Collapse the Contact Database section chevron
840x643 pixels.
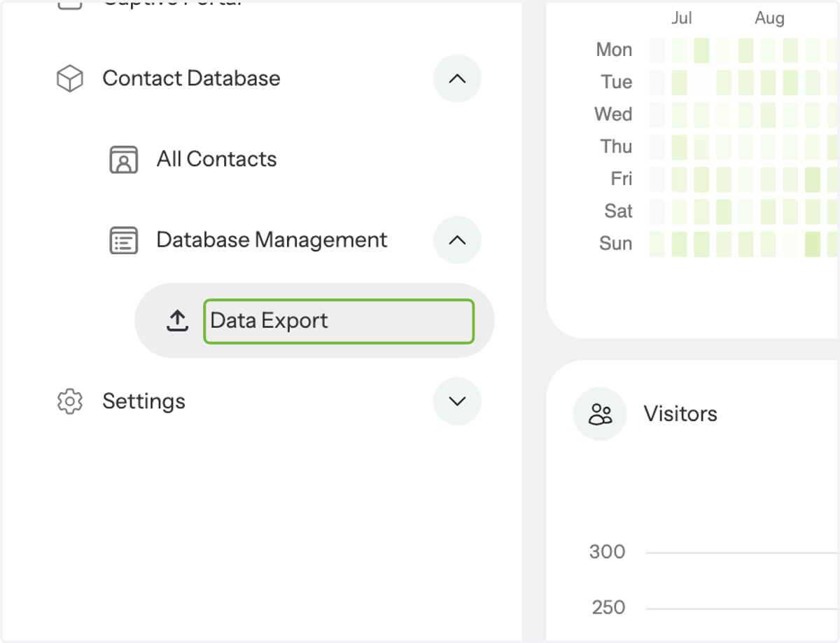point(457,78)
